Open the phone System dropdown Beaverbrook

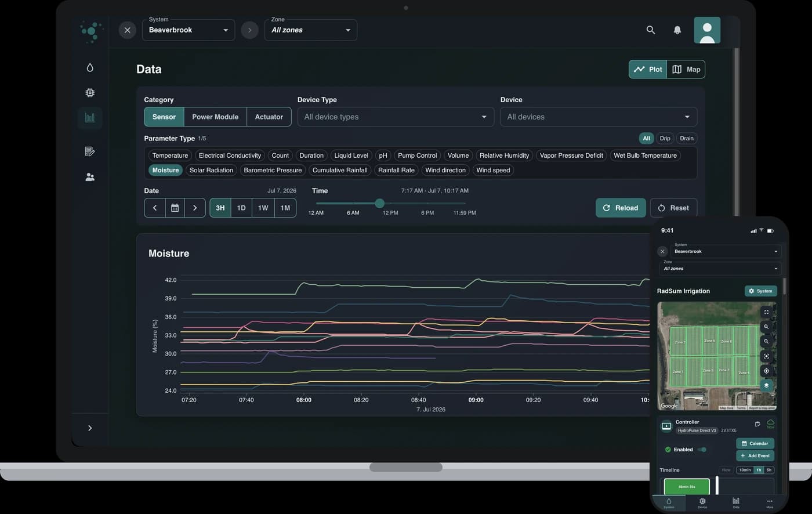726,251
